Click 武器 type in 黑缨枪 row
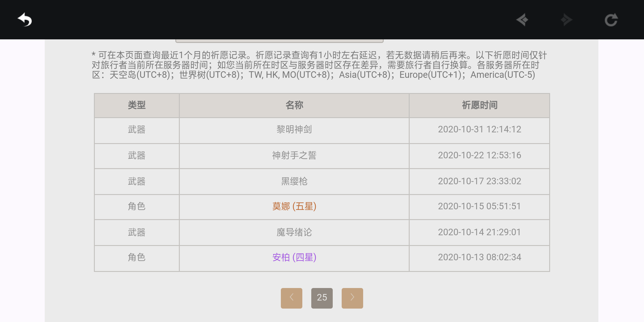 (x=137, y=181)
